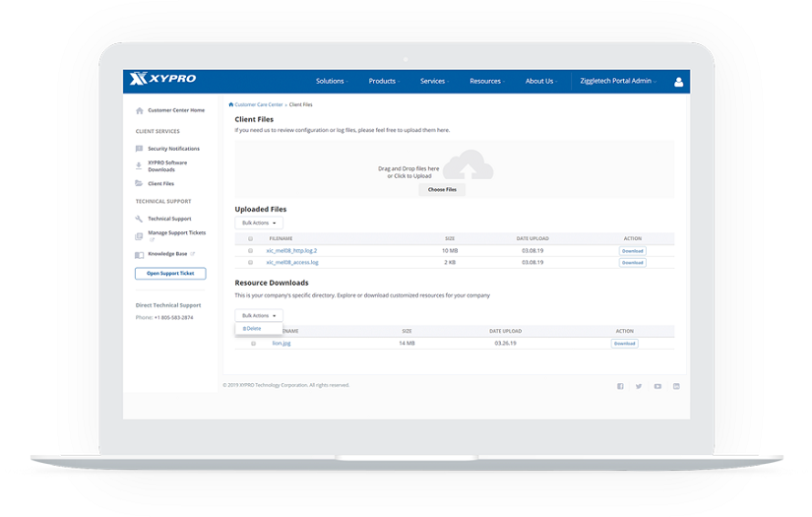Click the XYPRO logo
The image size is (812, 517).
coord(162,78)
